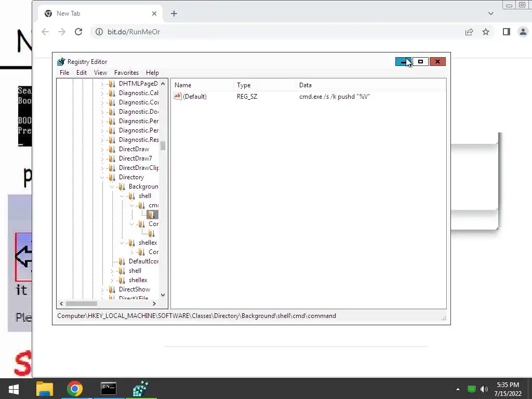
Task: Go forward in Chrome
Action: point(62,32)
